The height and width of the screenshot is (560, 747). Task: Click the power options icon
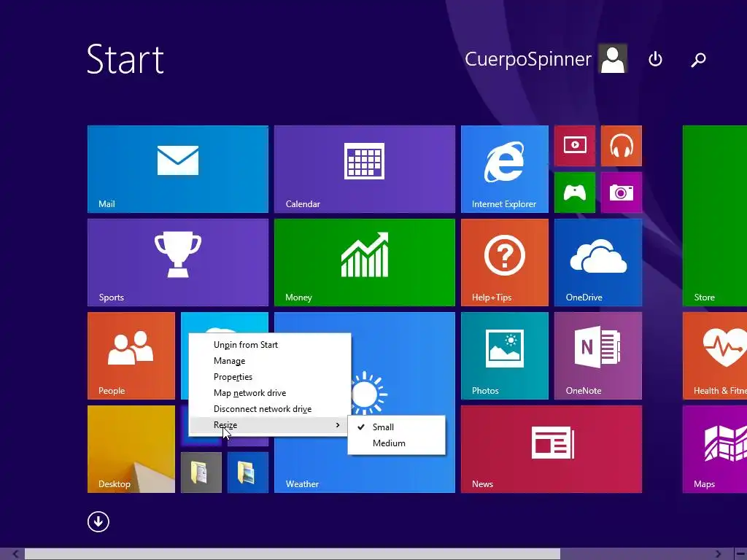(656, 59)
